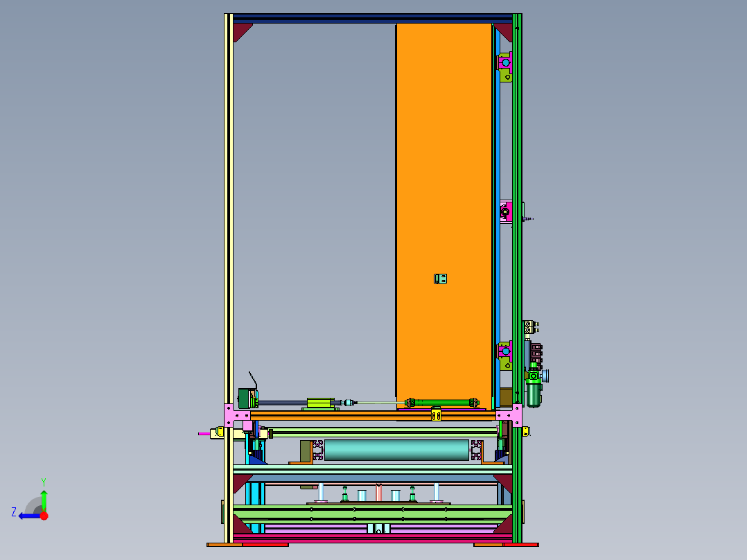Select the teal cylindrical roller
Image resolution: width=747 pixels, height=560 pixels.
396,450
